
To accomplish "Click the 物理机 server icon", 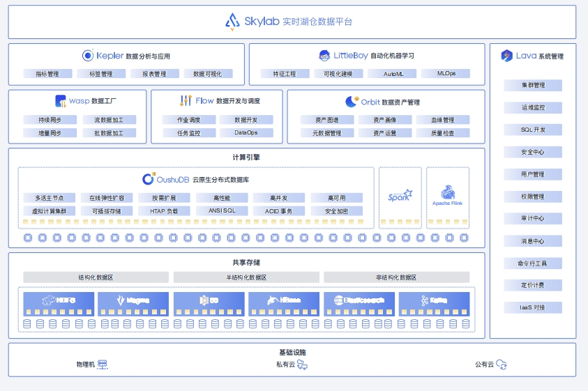I will pos(103,365).
